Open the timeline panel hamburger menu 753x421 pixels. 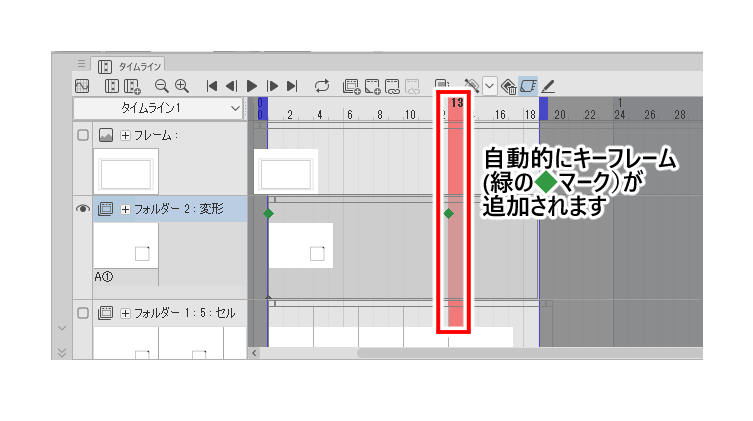pos(82,64)
